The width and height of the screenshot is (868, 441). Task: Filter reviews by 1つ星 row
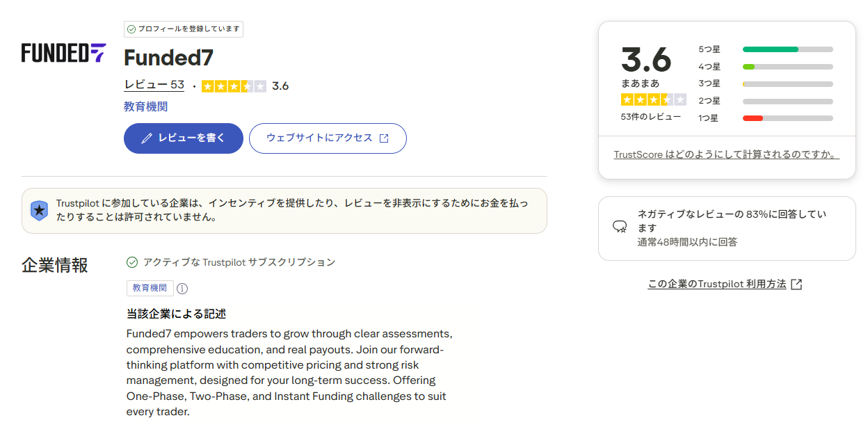click(765, 118)
